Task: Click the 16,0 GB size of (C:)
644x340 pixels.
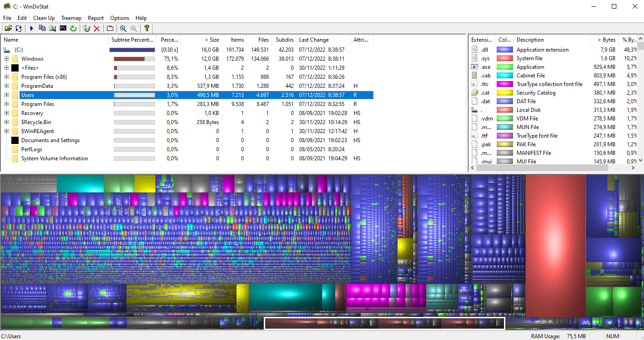Action: (210, 49)
